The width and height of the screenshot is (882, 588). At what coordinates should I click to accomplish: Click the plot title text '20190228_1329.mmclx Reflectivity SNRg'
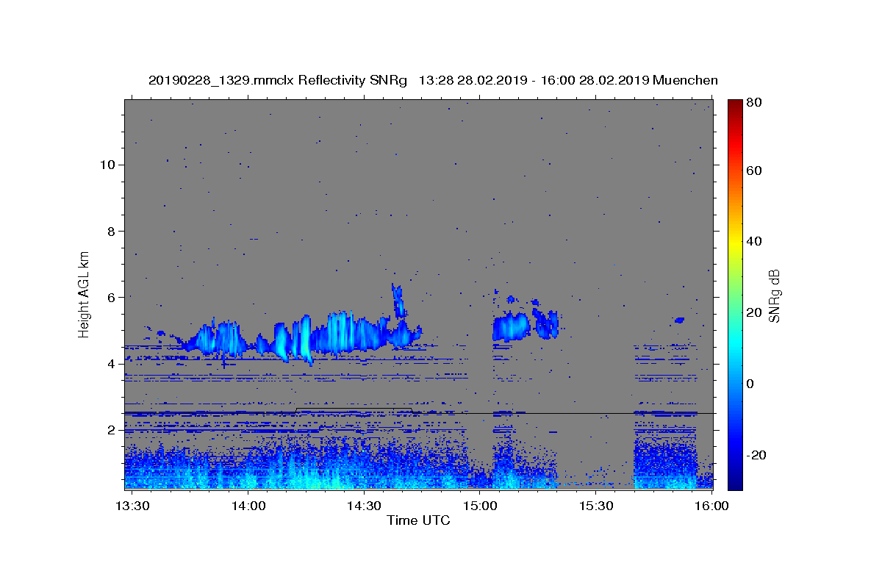click(278, 80)
